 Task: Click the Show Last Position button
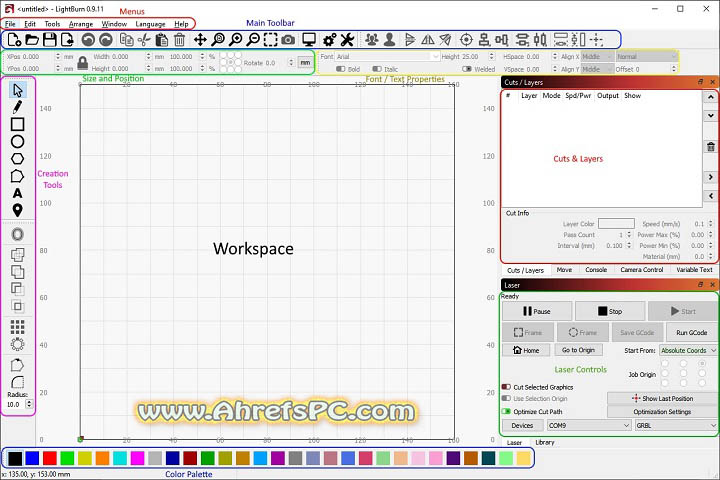pos(662,398)
